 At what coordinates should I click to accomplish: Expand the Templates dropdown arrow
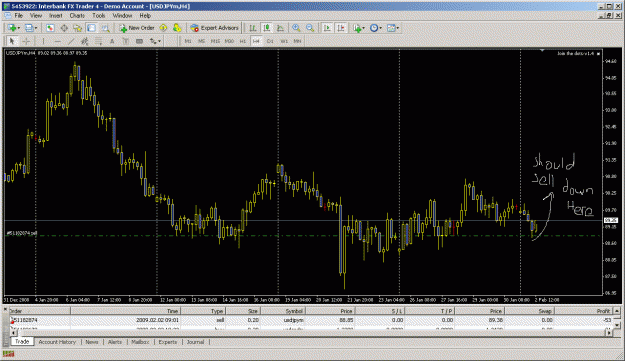pos(398,28)
